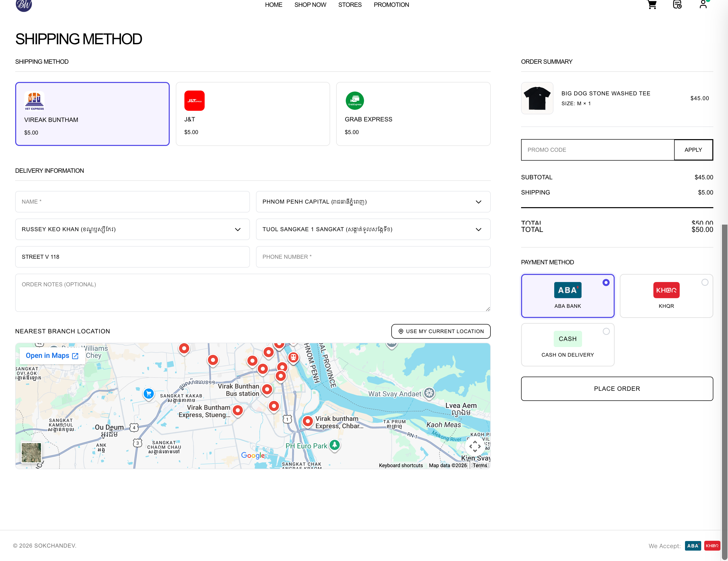
Task: Select Vireak Buntham VET Express shipping
Action: (92, 114)
